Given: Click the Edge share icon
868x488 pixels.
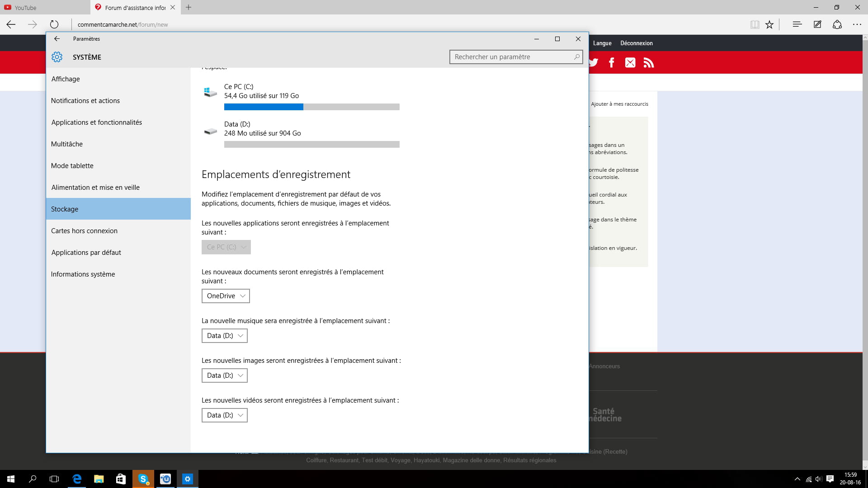Looking at the screenshot, I should (837, 24).
